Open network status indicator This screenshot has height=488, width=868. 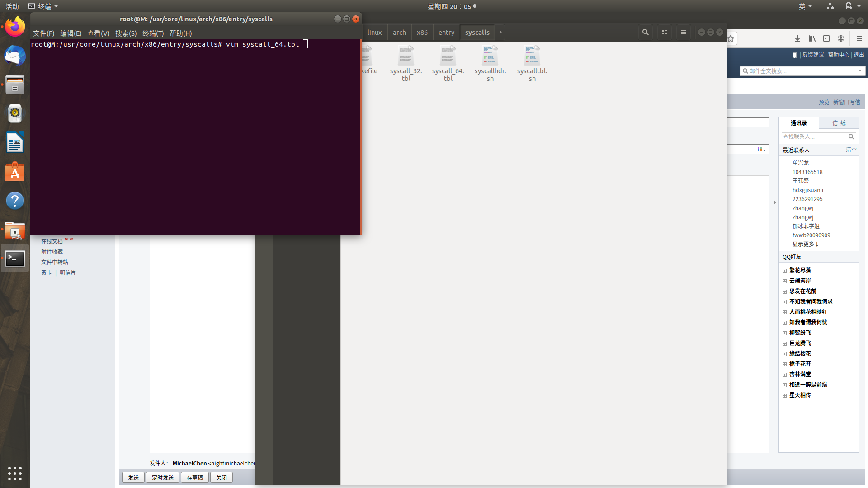coord(830,6)
